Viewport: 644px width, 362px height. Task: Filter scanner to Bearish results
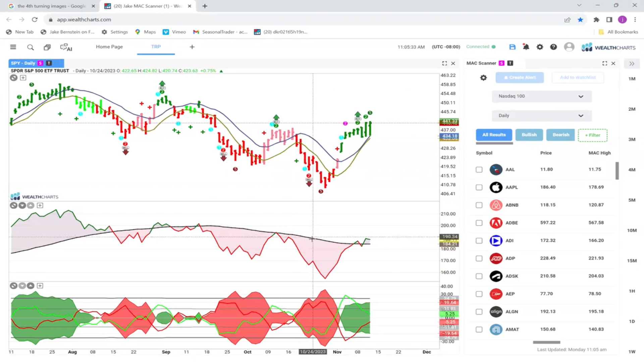pos(561,135)
